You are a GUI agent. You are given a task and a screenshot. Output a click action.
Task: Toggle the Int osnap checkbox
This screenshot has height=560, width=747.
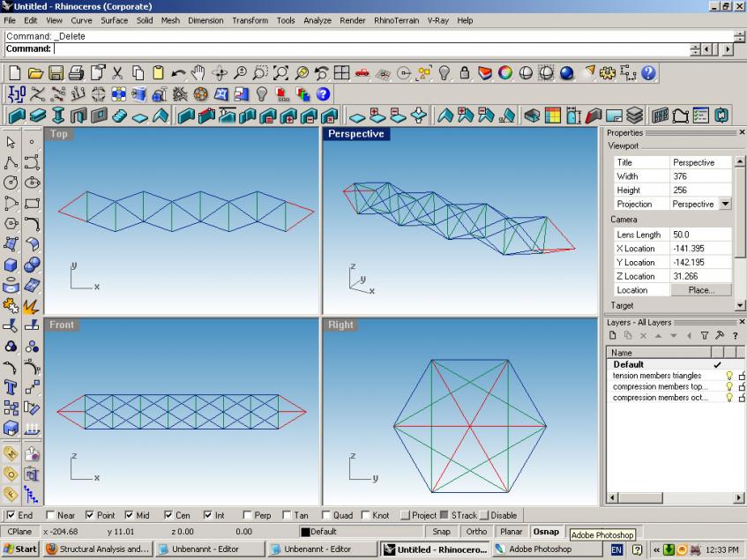coord(208,515)
